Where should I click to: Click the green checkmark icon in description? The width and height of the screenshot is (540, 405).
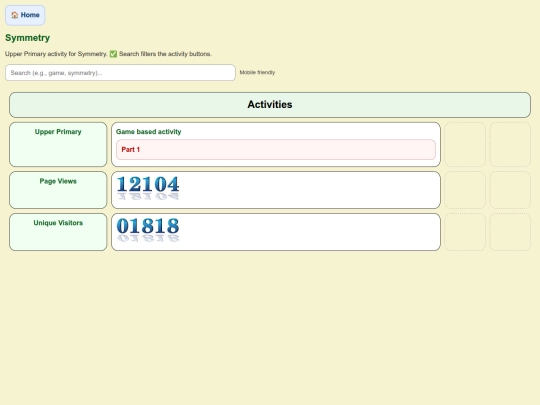pyautogui.click(x=113, y=54)
